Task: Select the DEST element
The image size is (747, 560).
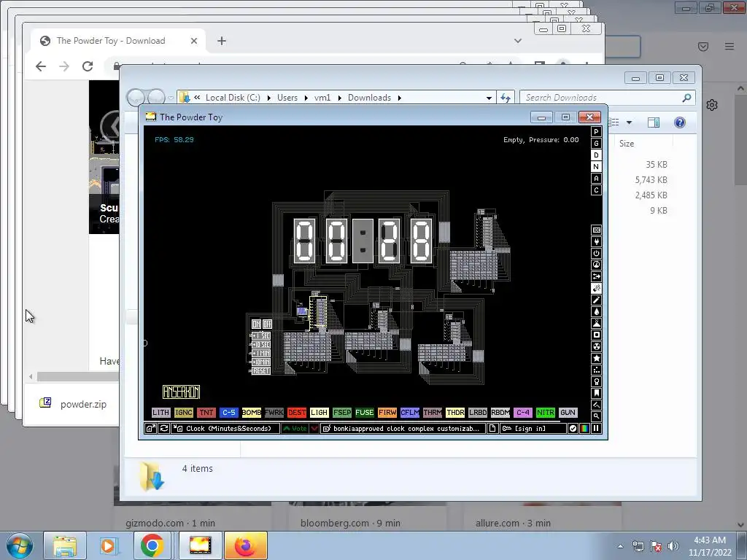Action: [x=297, y=413]
